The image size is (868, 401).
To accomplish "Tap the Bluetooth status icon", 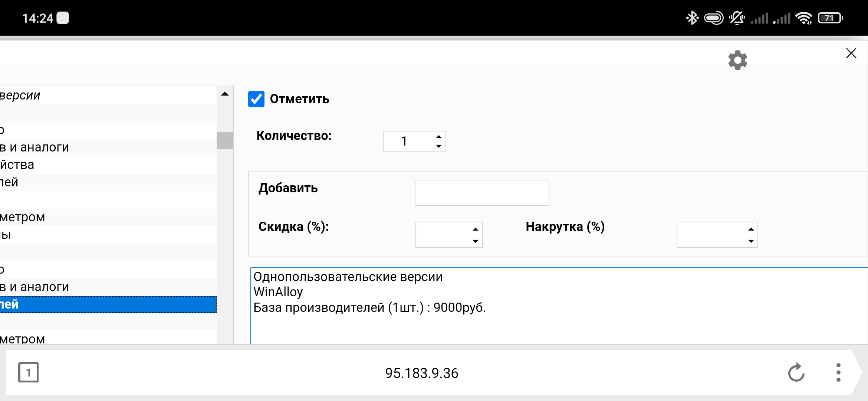I will tap(692, 18).
